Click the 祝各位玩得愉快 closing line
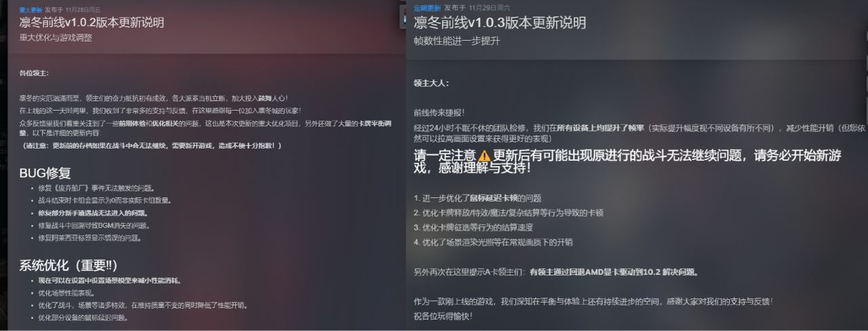Image resolution: width=868 pixels, height=331 pixels. pyautogui.click(x=442, y=315)
